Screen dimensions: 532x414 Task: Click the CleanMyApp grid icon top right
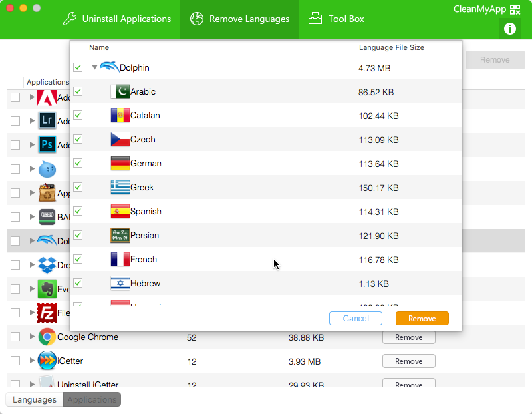click(x=515, y=9)
